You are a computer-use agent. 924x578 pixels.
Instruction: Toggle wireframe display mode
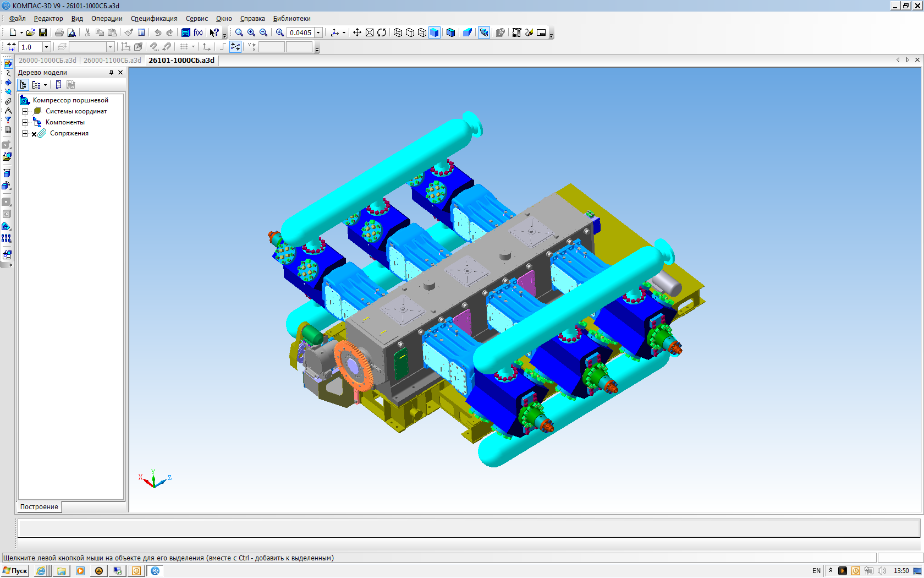coord(398,32)
